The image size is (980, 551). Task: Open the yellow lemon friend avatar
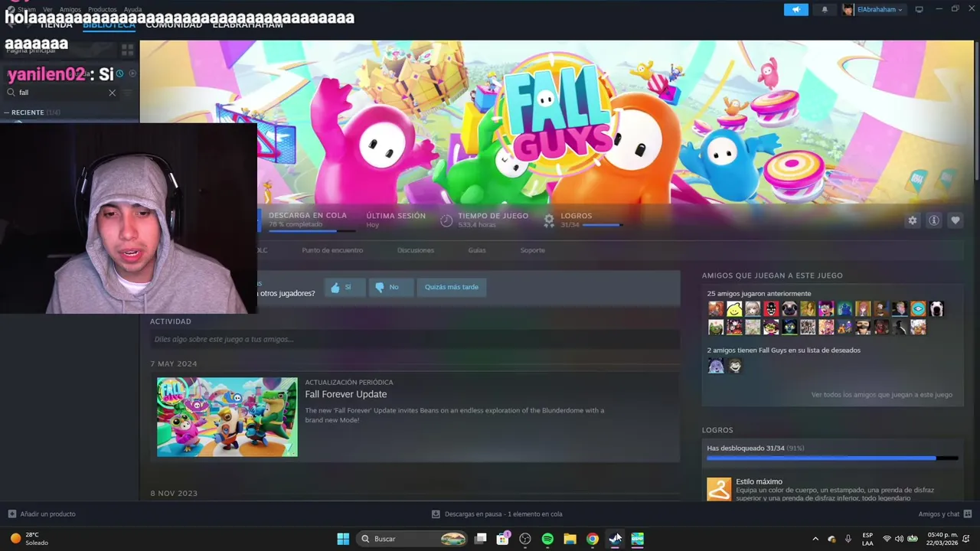pos(734,309)
